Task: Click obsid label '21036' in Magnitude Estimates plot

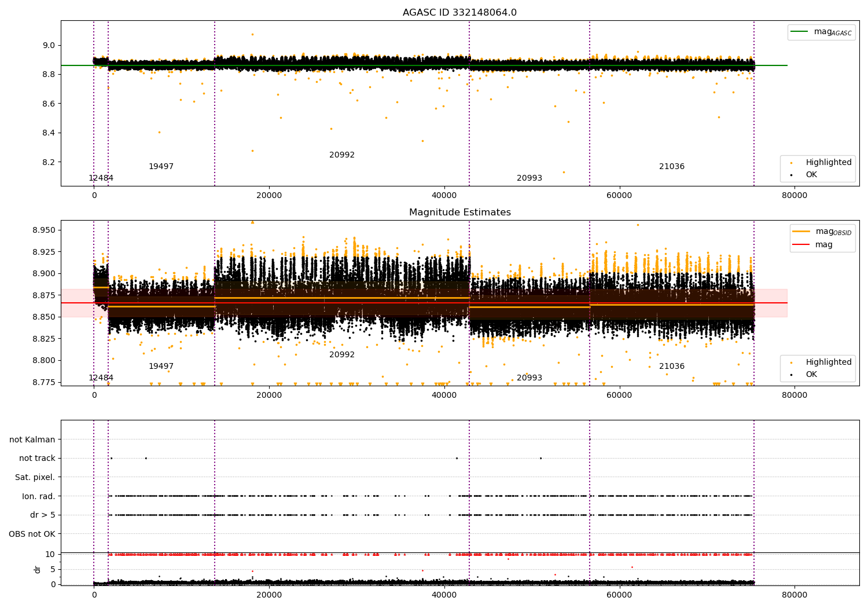Action: (672, 367)
